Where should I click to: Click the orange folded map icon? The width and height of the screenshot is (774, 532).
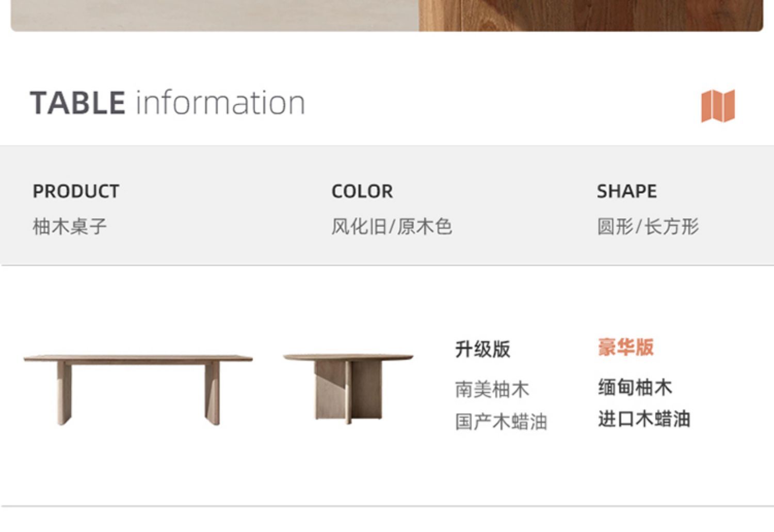pyautogui.click(x=718, y=106)
